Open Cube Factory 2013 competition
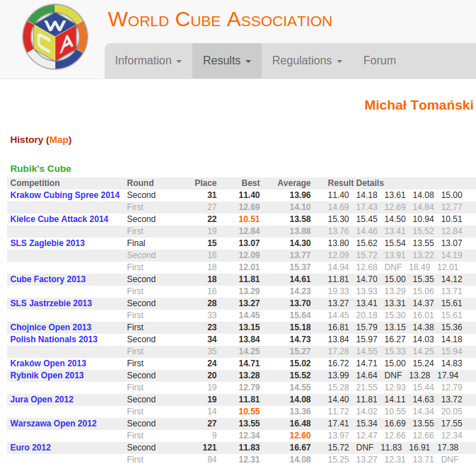The image size is (476, 466). [x=48, y=279]
